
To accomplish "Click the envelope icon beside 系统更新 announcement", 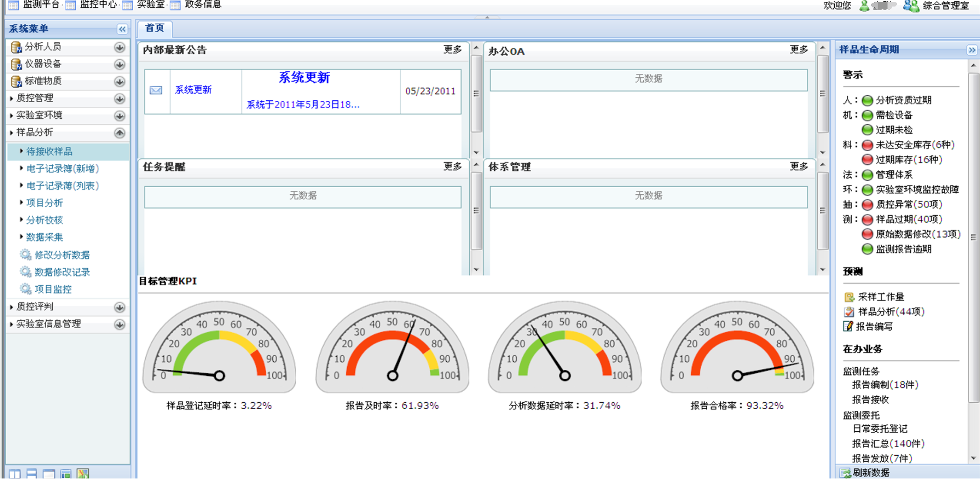I will coord(156,90).
